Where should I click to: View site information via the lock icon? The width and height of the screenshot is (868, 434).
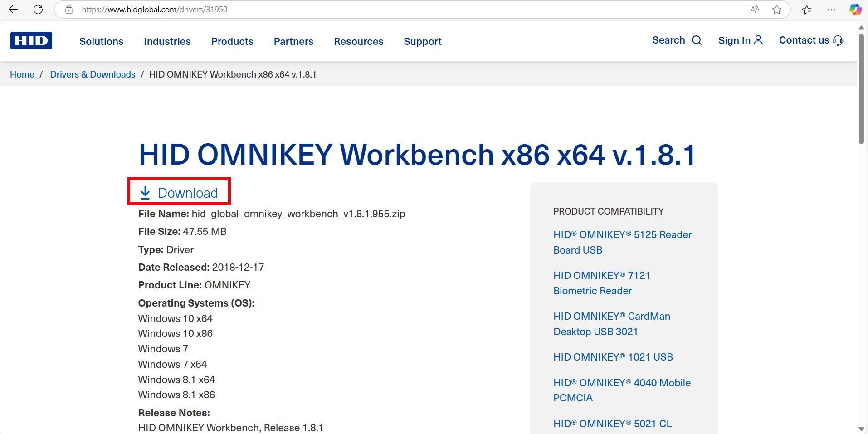click(x=69, y=10)
